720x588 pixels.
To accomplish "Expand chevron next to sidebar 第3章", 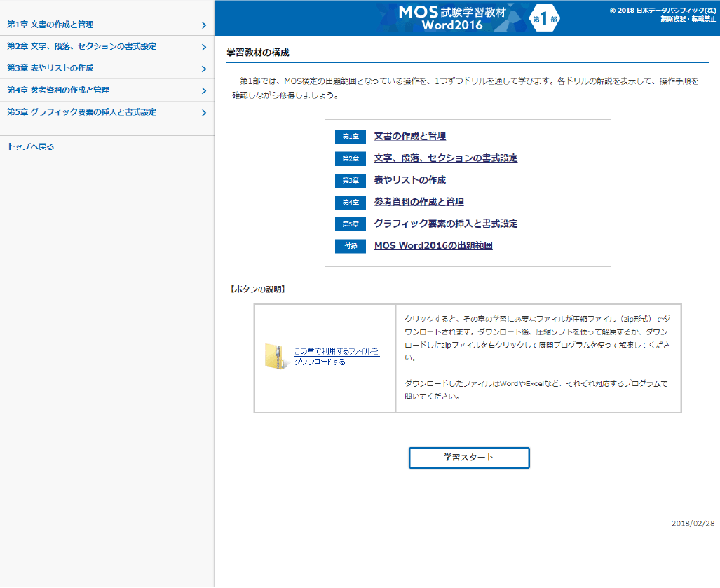I will click(204, 69).
